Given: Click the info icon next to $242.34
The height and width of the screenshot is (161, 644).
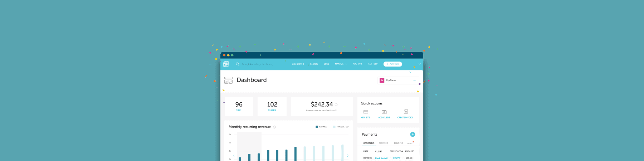Looking at the screenshot, I should pyautogui.click(x=336, y=105).
